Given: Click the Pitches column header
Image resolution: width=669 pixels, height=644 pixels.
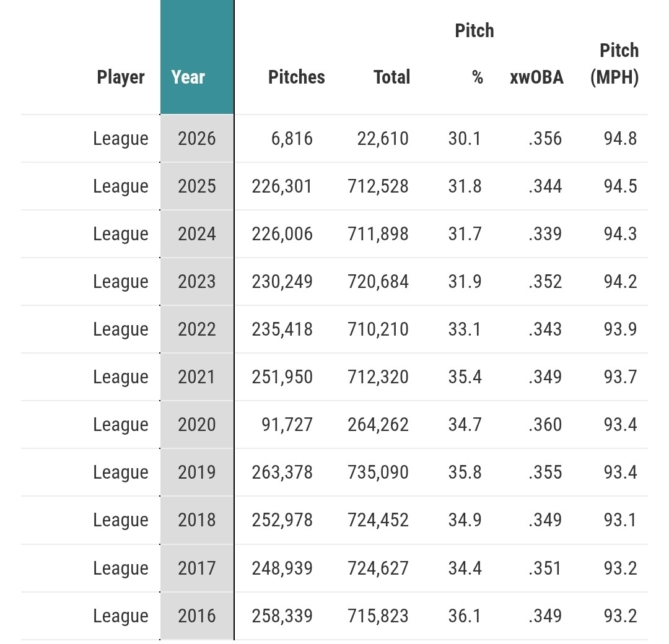Looking at the screenshot, I should (296, 77).
